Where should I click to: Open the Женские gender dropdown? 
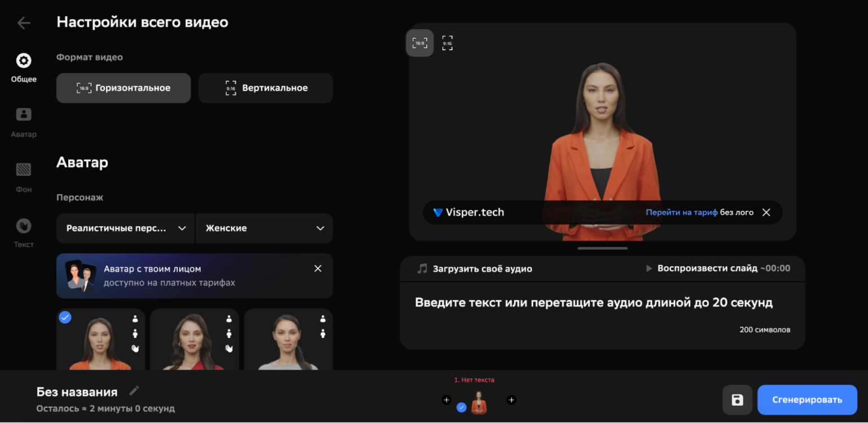(264, 228)
